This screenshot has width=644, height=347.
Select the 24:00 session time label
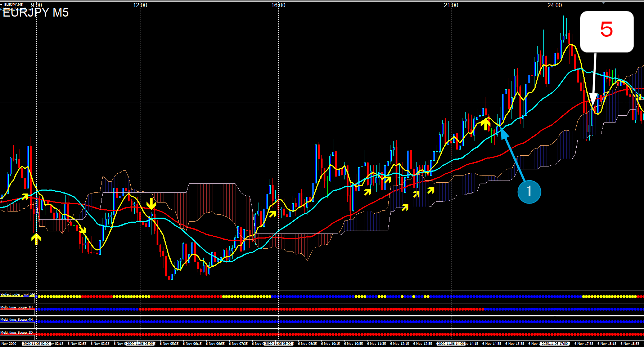coord(555,5)
